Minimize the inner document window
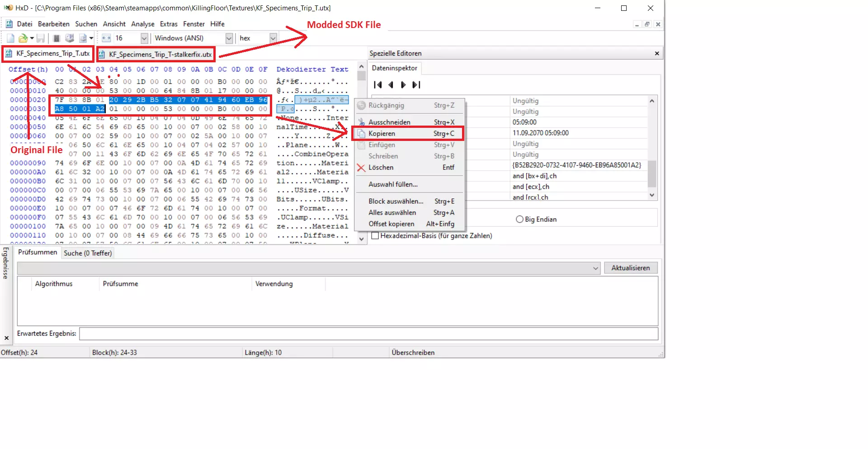The width and height of the screenshot is (868, 449). (x=637, y=24)
